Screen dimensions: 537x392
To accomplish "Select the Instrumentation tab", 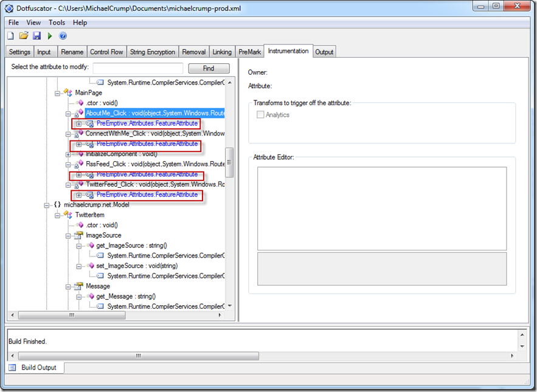I will (288, 50).
